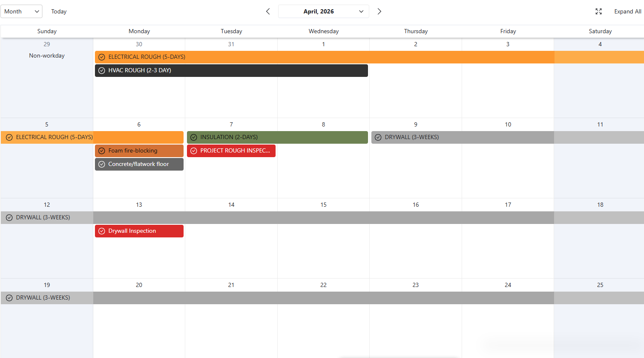Click the Wednesday column header

pos(323,31)
